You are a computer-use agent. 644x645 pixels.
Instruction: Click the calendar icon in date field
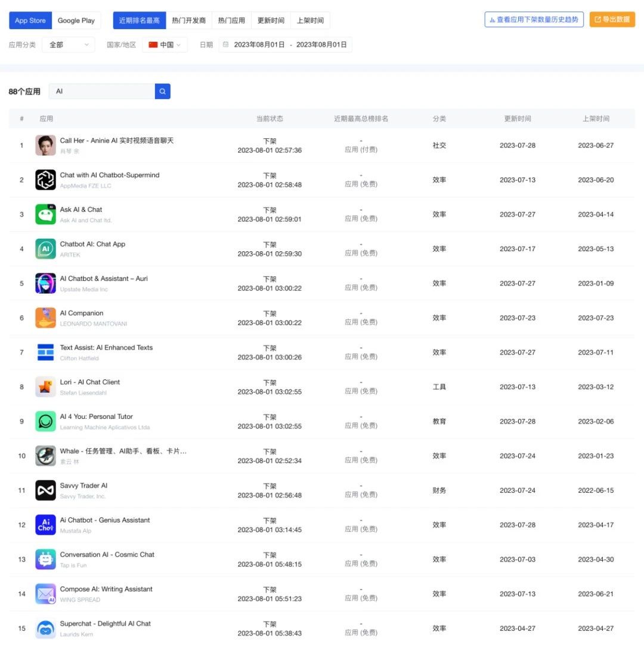pyautogui.click(x=225, y=44)
